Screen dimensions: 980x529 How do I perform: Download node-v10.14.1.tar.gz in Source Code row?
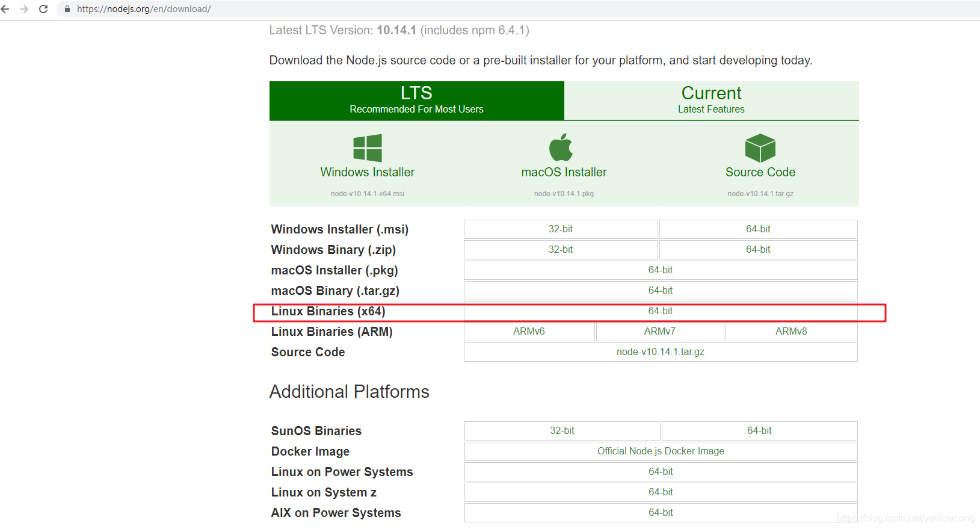click(x=661, y=352)
